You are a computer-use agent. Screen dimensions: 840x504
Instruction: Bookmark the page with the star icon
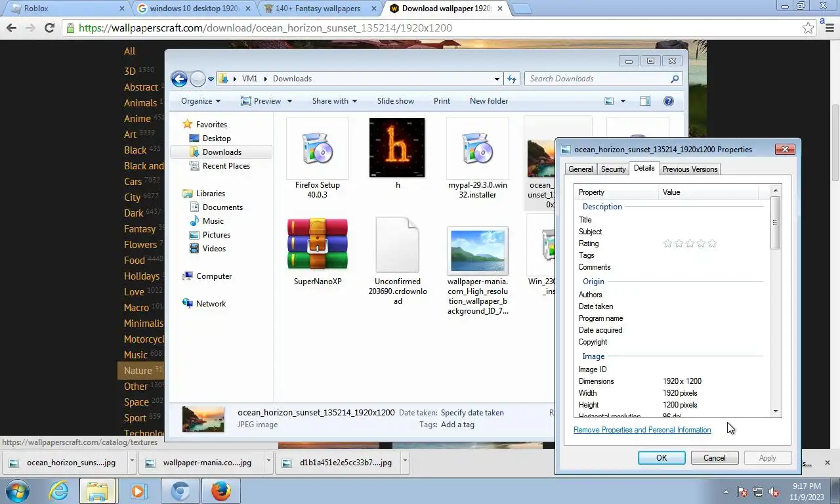click(808, 28)
